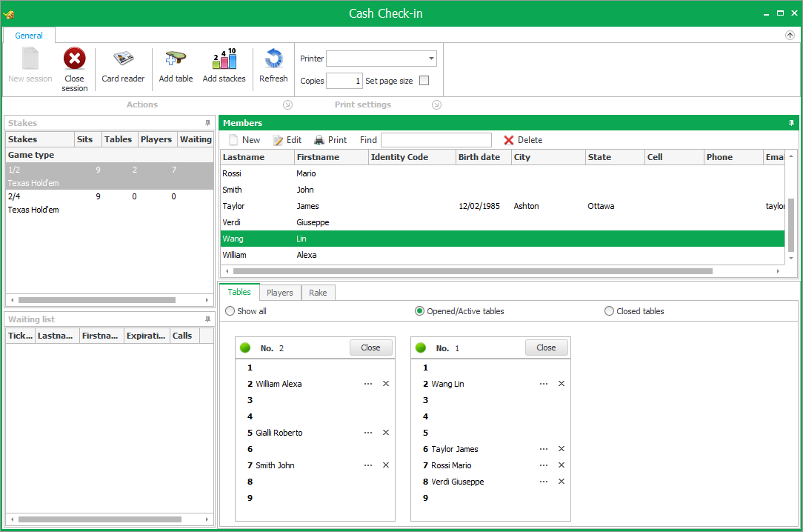Select member row Smith John

pos(502,190)
